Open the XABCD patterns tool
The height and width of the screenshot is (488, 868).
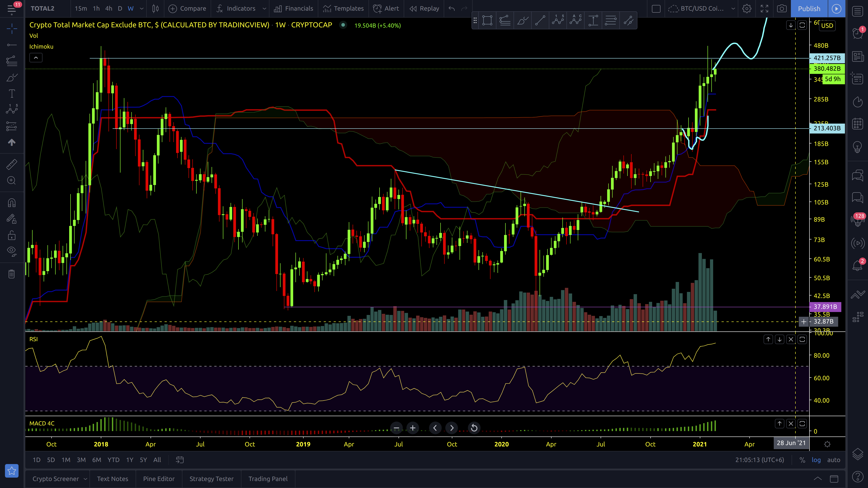click(x=12, y=109)
